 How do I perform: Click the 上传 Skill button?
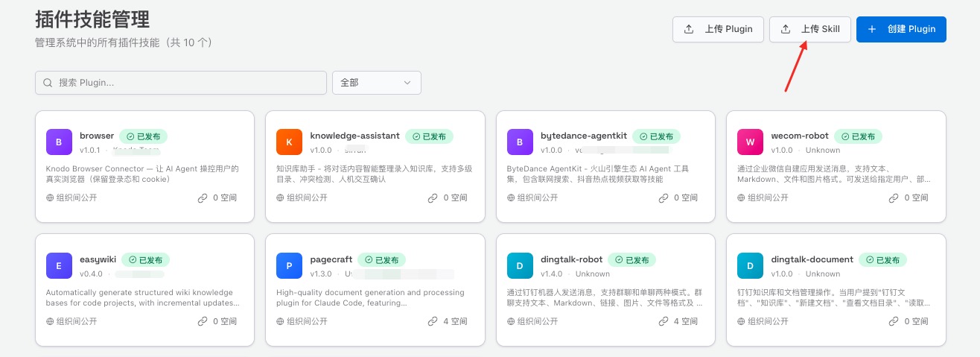[809, 29]
